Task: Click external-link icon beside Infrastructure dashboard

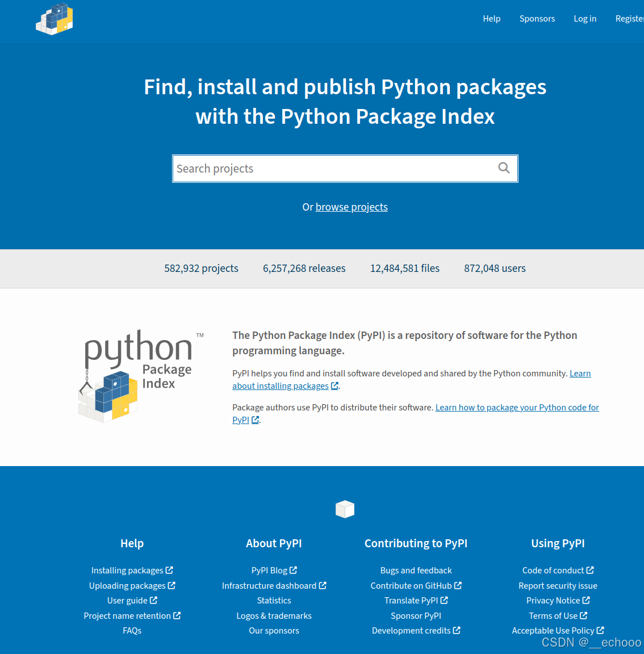Action: 323,585
